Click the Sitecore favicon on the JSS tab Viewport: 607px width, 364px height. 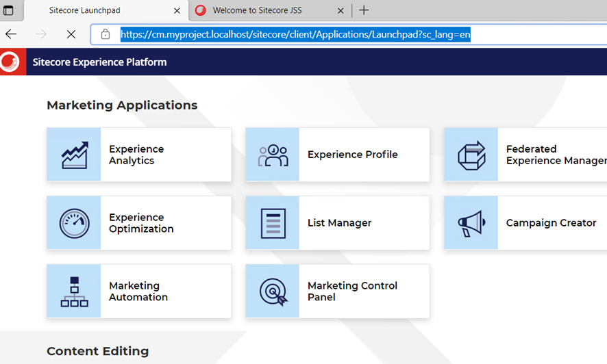pyautogui.click(x=201, y=10)
